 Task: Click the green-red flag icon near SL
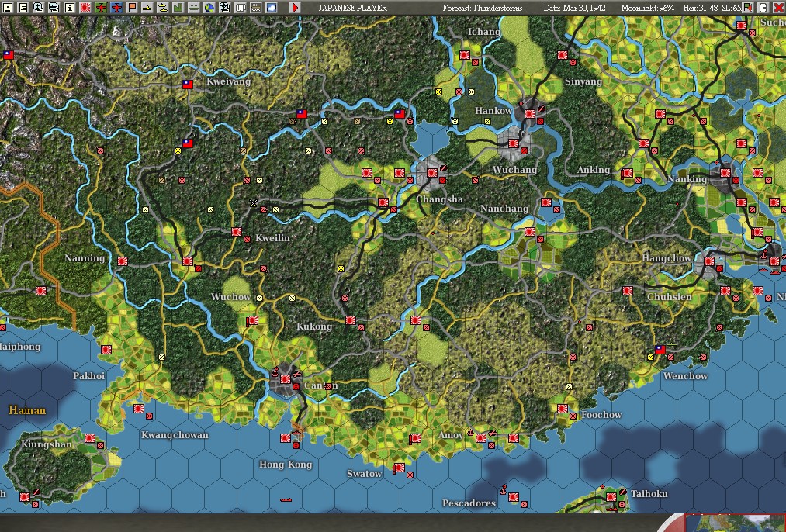[x=748, y=7]
